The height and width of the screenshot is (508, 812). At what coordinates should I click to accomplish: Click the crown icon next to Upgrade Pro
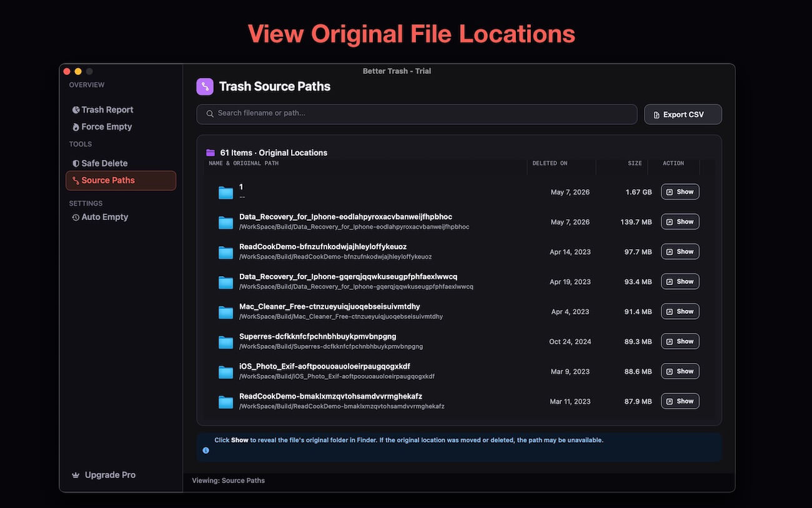76,475
